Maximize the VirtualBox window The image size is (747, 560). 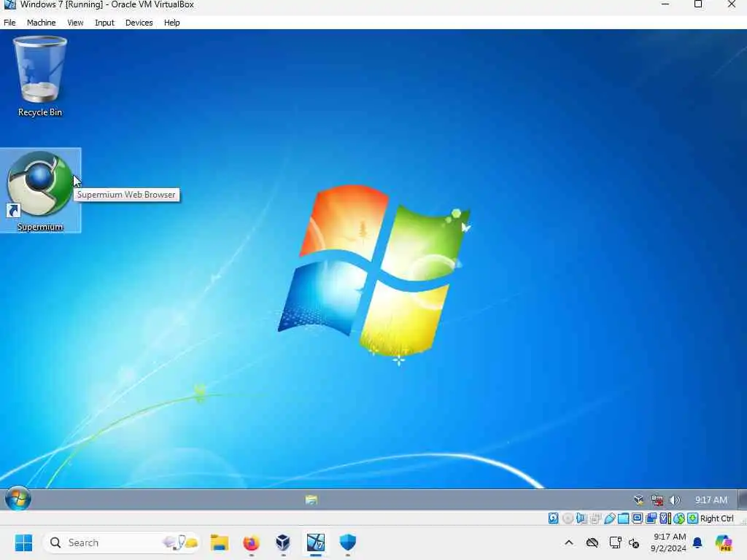pos(698,4)
